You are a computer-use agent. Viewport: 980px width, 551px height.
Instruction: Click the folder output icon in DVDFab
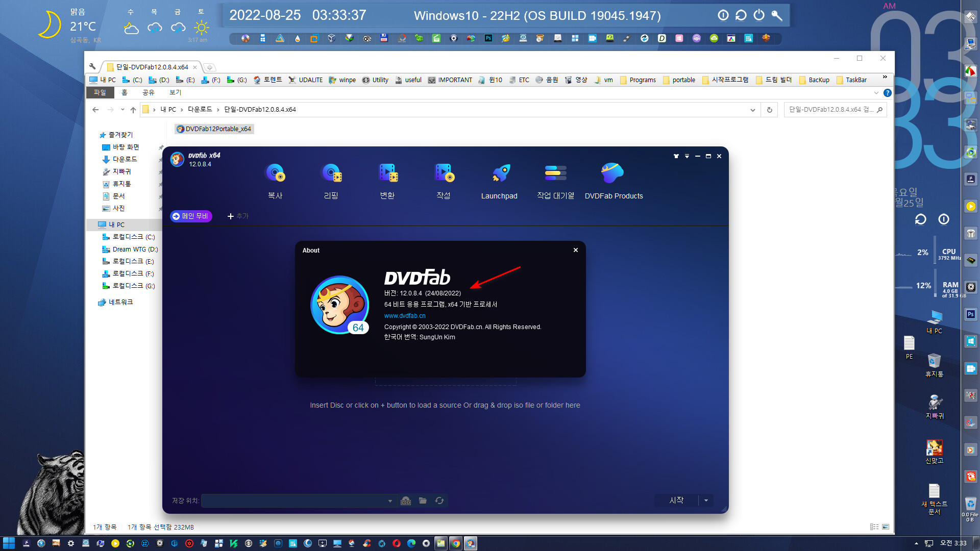(423, 500)
